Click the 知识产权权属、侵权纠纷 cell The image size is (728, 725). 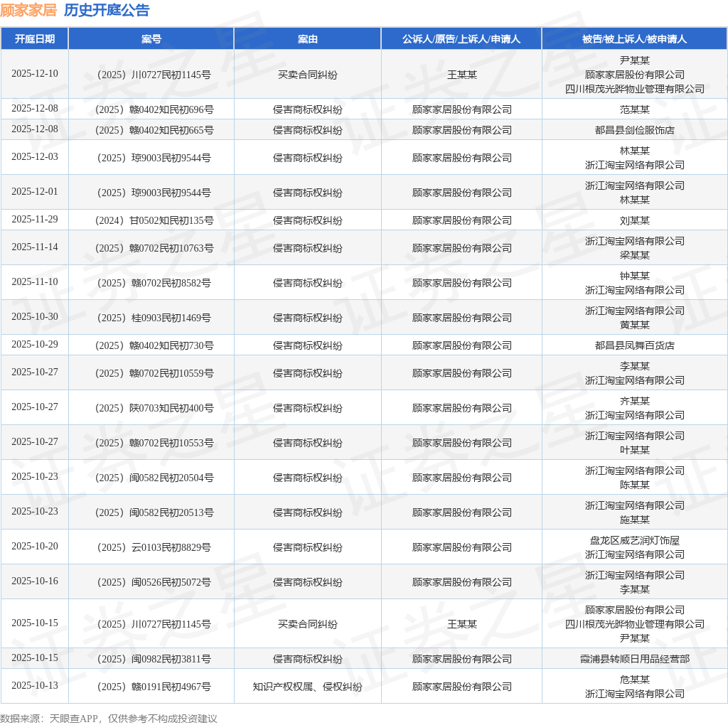[x=307, y=687]
